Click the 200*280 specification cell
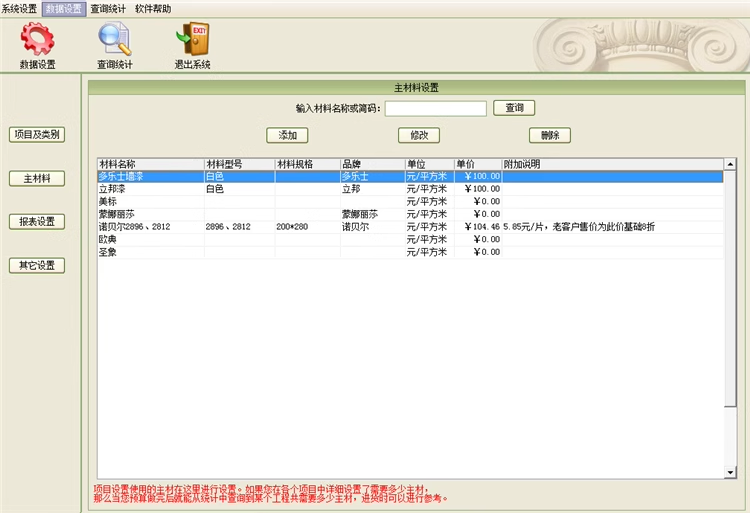Screen dimensions: 750x513 [308, 227]
